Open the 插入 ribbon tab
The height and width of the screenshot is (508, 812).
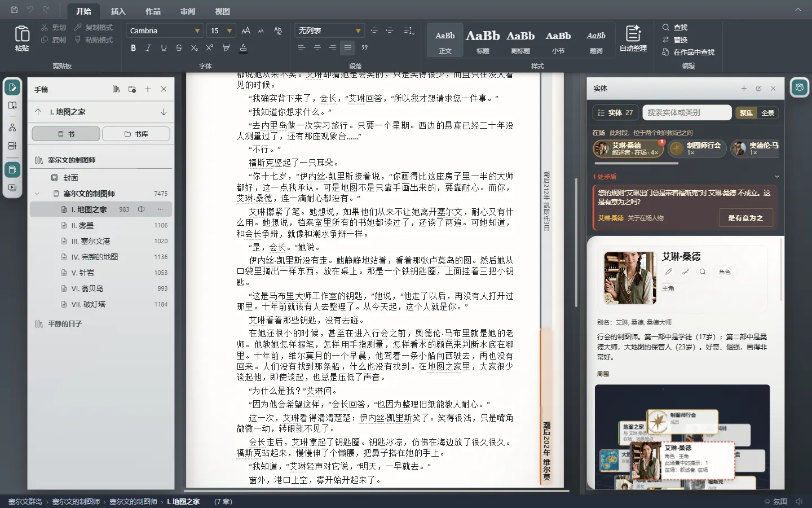point(118,11)
